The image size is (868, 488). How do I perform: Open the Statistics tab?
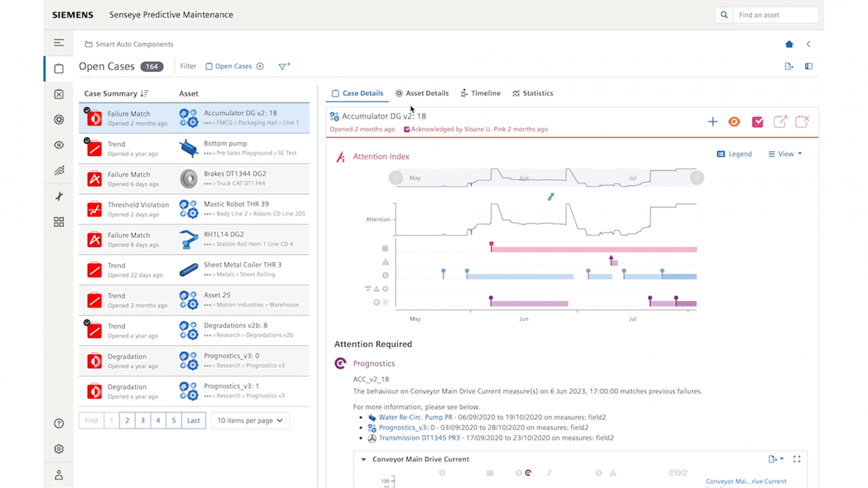click(532, 93)
